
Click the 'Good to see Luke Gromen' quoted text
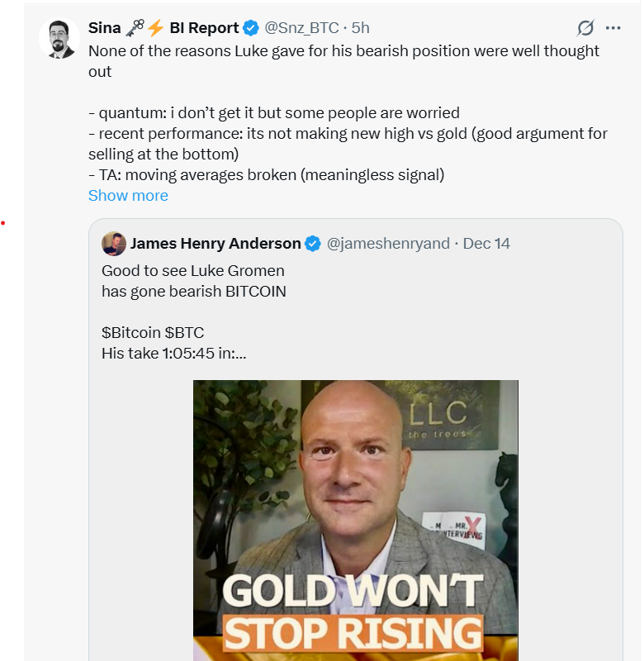[193, 270]
